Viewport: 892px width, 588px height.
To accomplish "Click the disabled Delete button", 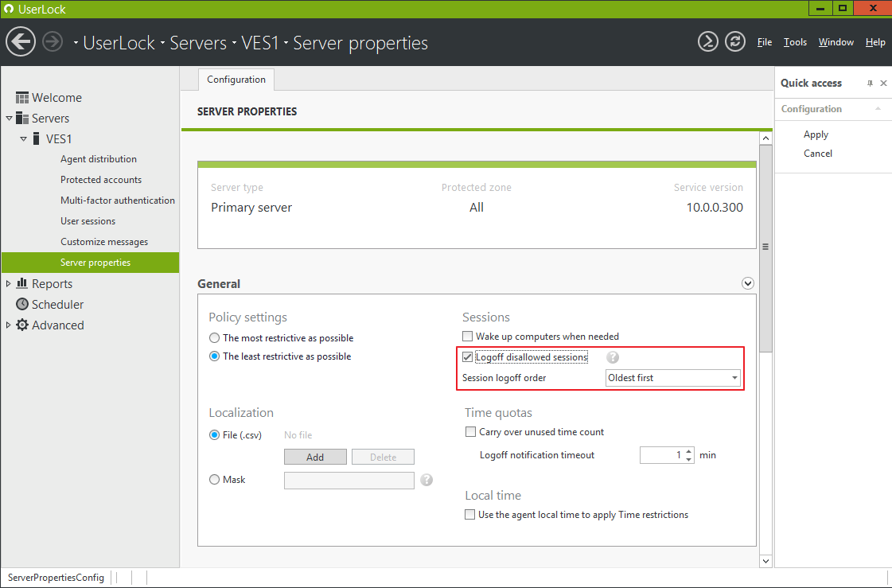I will click(x=383, y=458).
